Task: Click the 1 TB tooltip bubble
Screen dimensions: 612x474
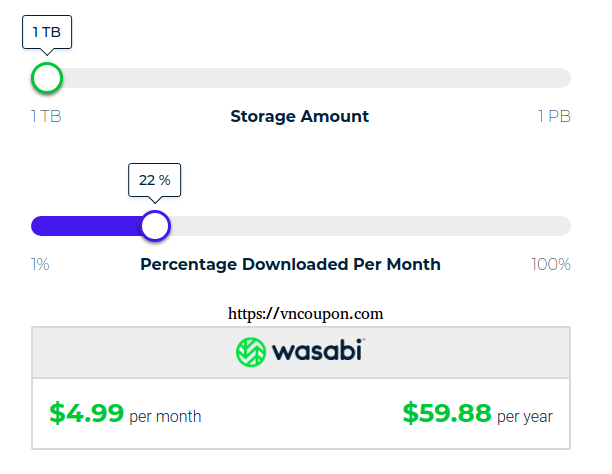Action: [x=47, y=32]
